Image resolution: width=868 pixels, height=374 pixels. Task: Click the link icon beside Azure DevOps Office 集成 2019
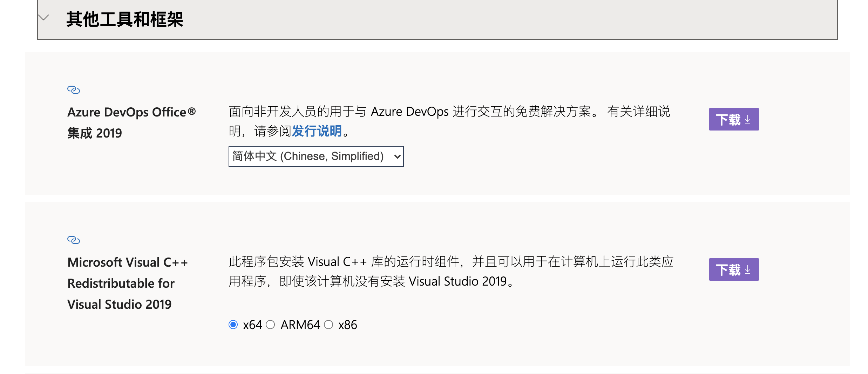(73, 90)
